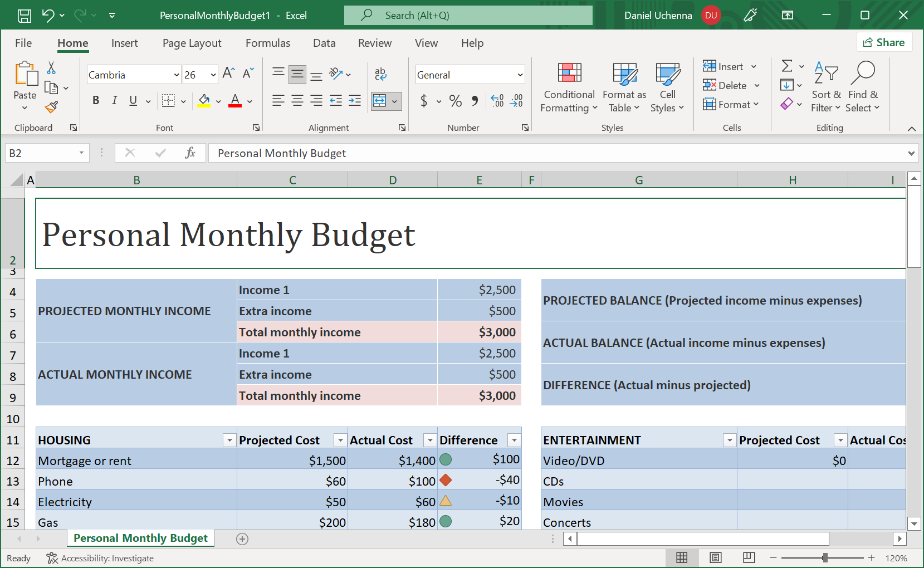Open the font name dropdown
This screenshot has height=568, width=924.
click(x=176, y=75)
